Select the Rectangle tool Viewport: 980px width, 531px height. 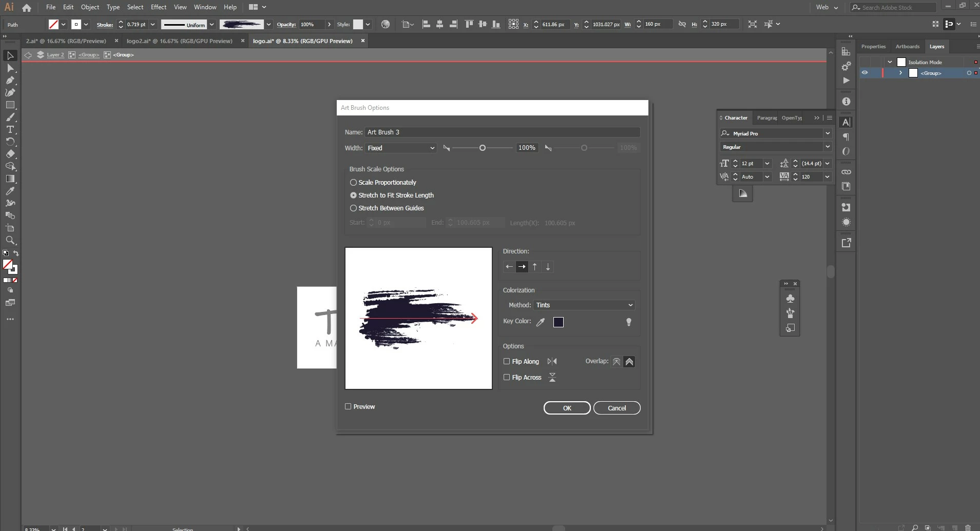[10, 105]
